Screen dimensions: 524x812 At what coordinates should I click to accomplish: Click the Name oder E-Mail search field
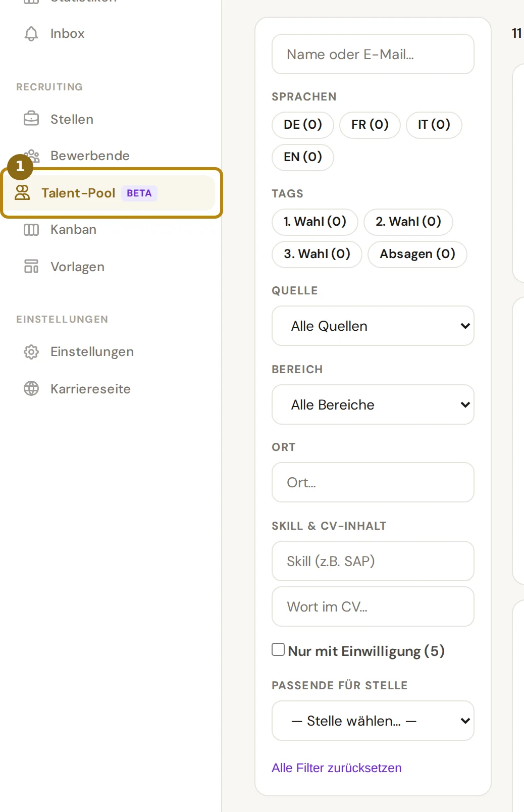tap(373, 54)
